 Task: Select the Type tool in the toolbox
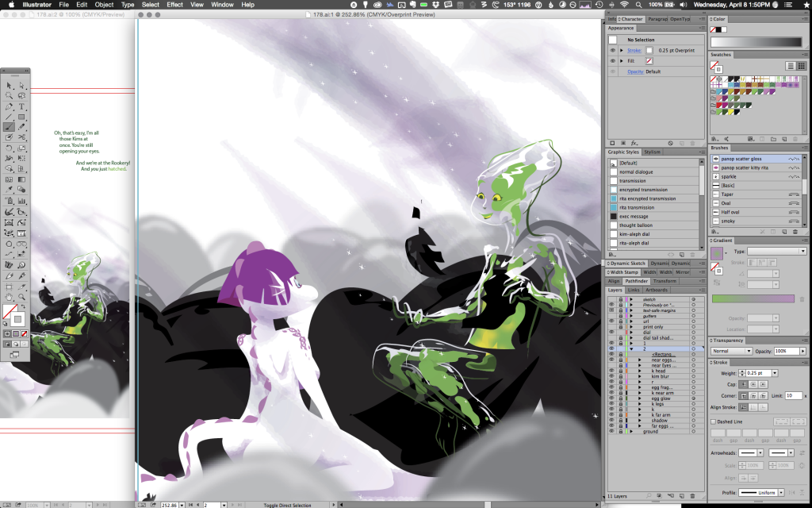(22, 106)
